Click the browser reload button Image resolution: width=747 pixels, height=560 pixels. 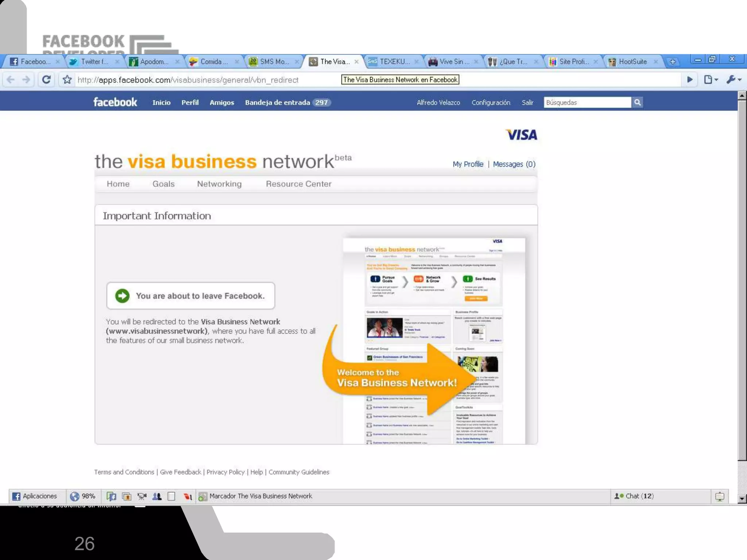pyautogui.click(x=46, y=79)
